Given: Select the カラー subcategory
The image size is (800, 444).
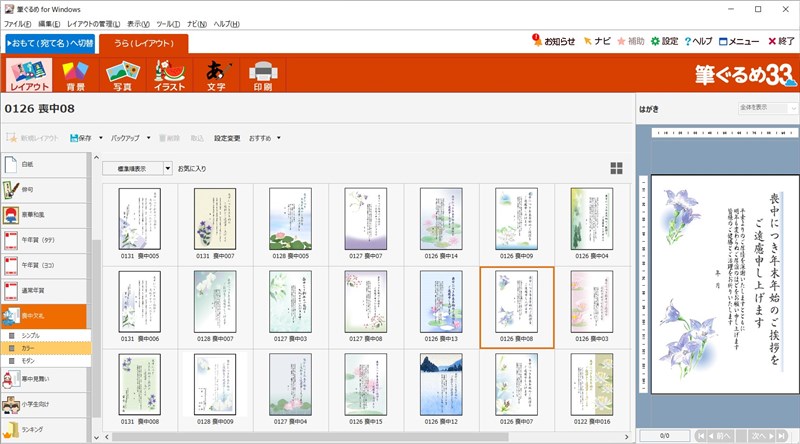Looking at the screenshot, I should tap(46, 348).
